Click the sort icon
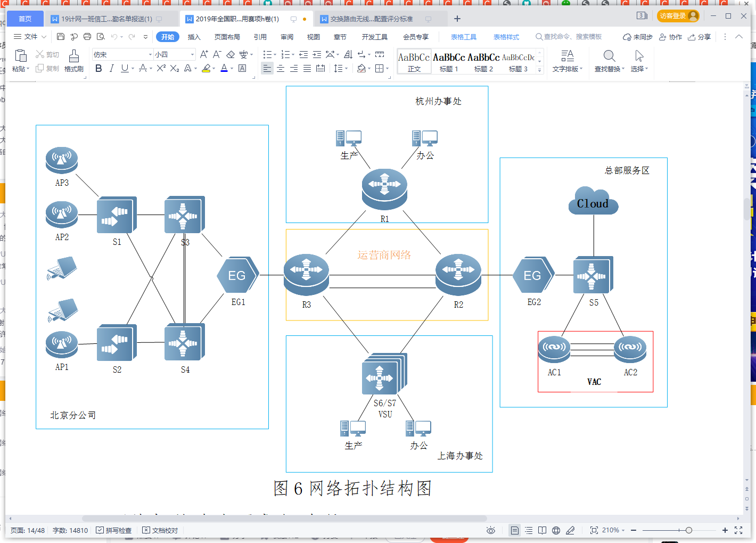The width and height of the screenshot is (756, 543). coord(348,54)
